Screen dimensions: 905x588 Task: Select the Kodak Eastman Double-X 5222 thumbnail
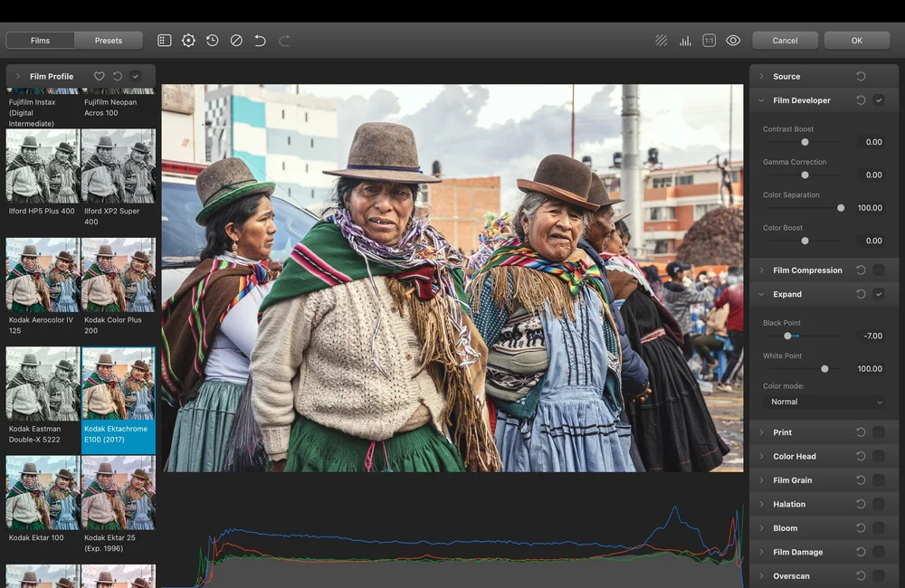tap(43, 384)
